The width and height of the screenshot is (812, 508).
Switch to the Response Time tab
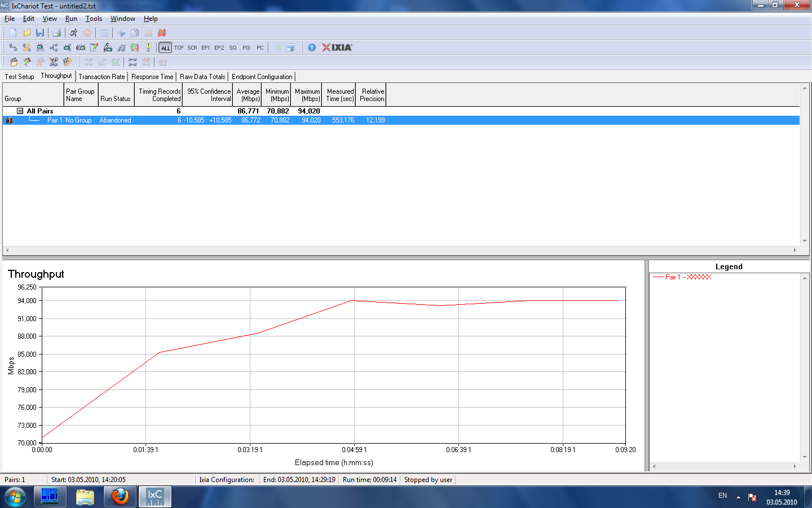152,77
